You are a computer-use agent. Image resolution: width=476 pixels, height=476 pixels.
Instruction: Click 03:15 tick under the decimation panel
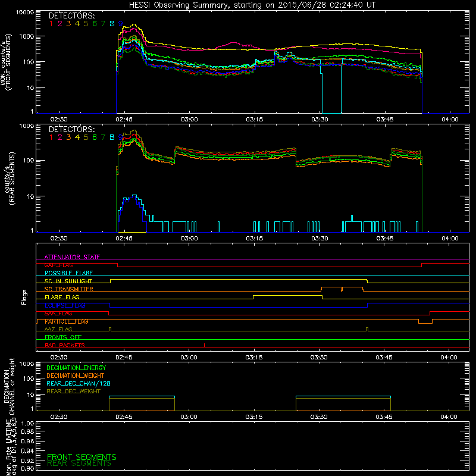pos(254,417)
